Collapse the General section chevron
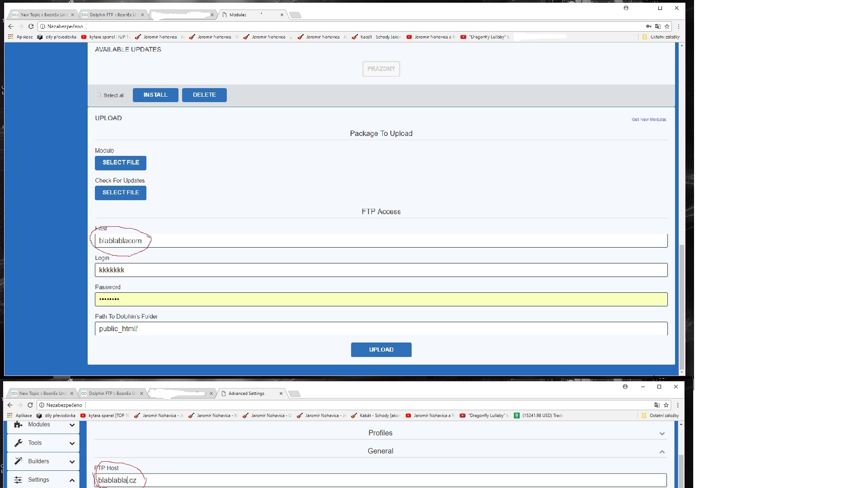 [x=662, y=452]
